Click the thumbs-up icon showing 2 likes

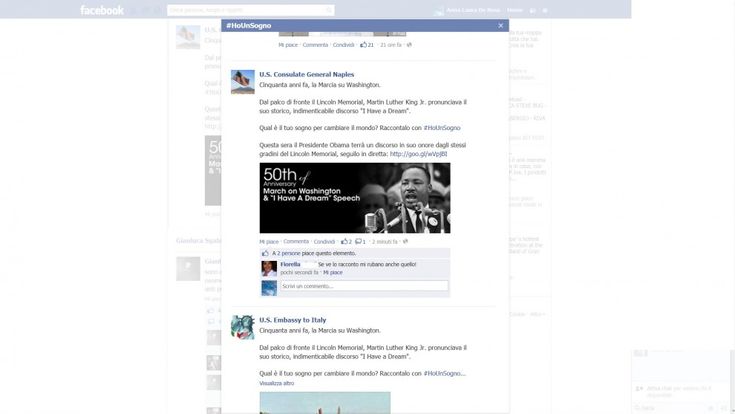point(346,242)
